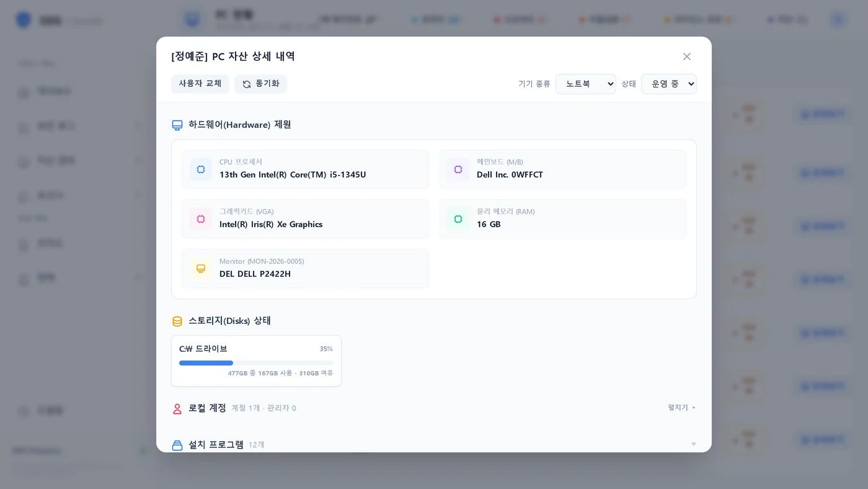Click the C: drive usage progress bar
Screen dimensions: 868x489
[x=256, y=363]
